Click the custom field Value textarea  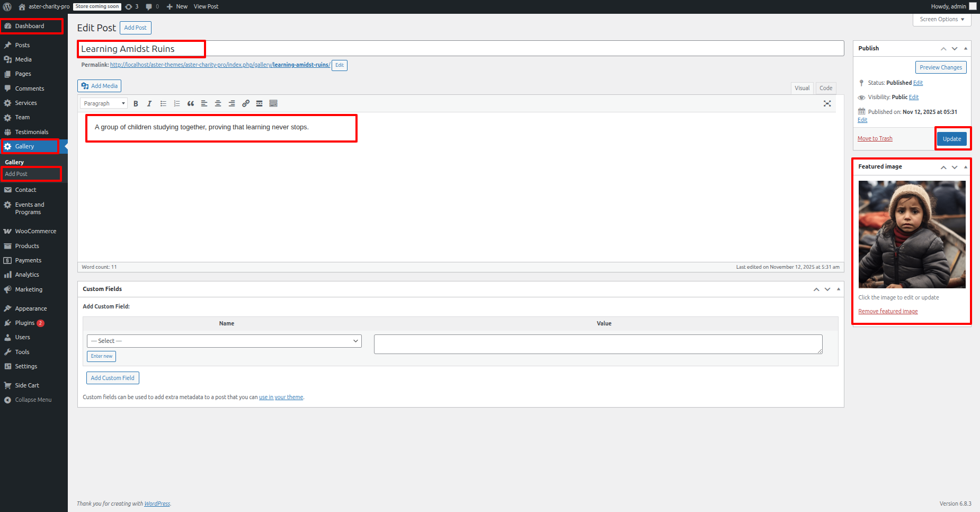click(x=598, y=344)
